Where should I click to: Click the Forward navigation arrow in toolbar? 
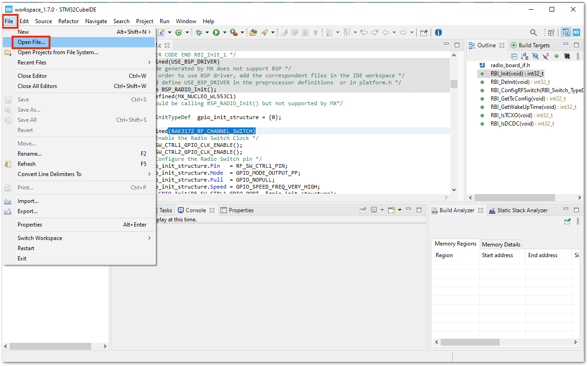[403, 32]
